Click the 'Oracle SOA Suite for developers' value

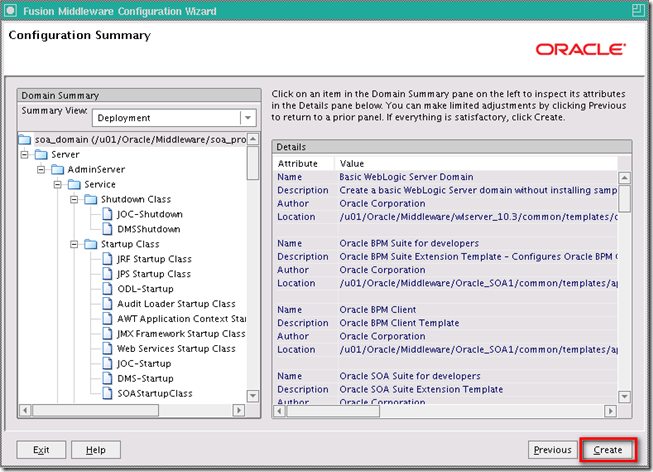click(x=410, y=376)
